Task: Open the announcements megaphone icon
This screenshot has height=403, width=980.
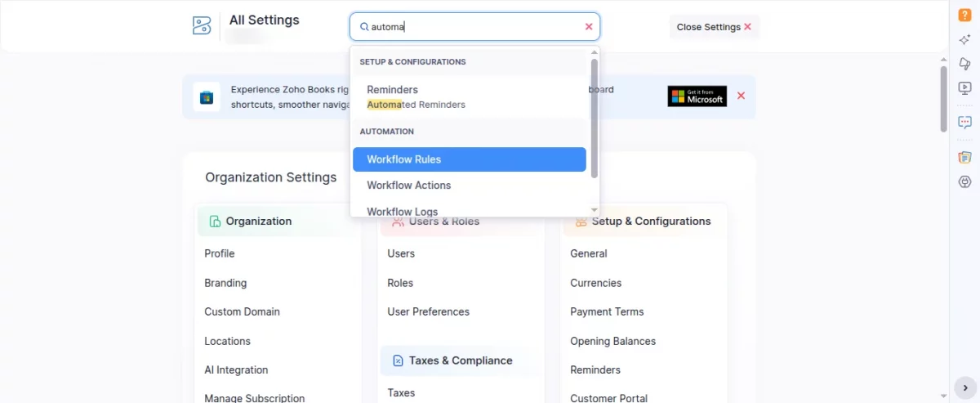Action: click(964, 64)
